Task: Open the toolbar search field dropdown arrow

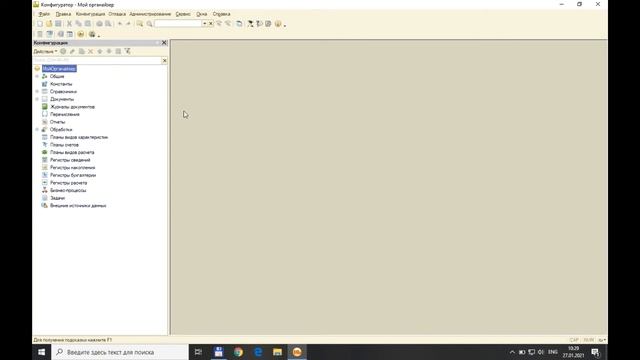Action: coord(204,24)
